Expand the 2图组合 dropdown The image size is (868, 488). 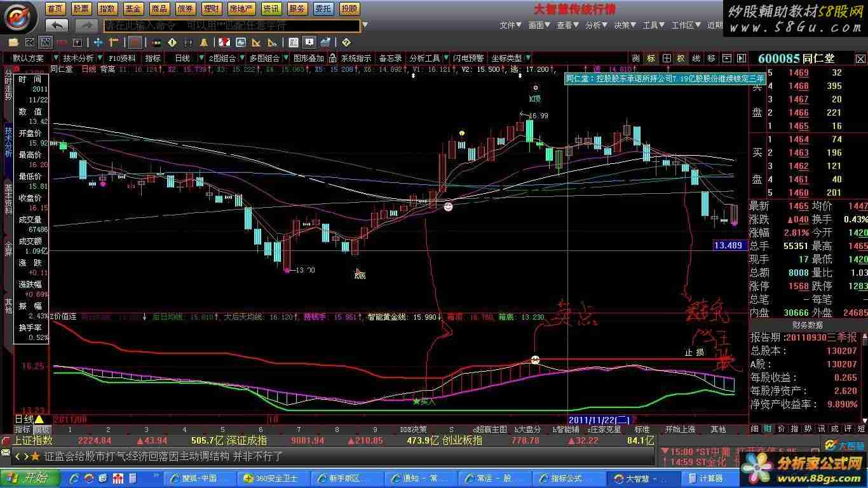(242, 58)
